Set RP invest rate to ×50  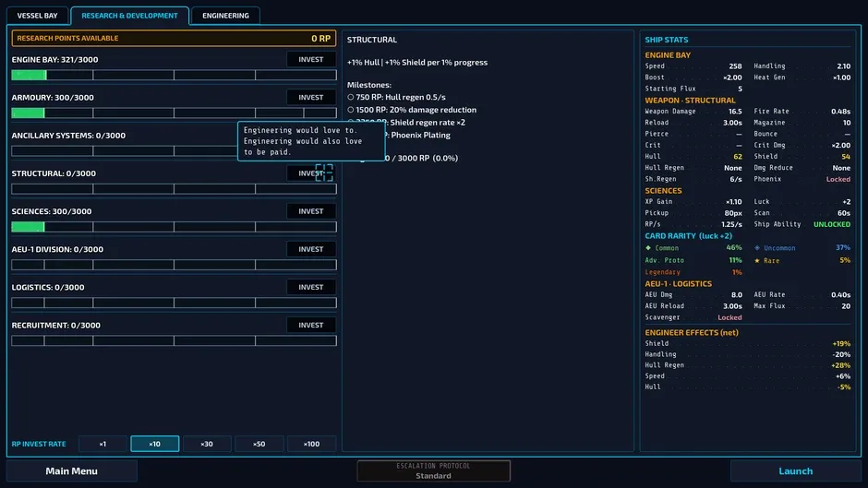coord(259,444)
